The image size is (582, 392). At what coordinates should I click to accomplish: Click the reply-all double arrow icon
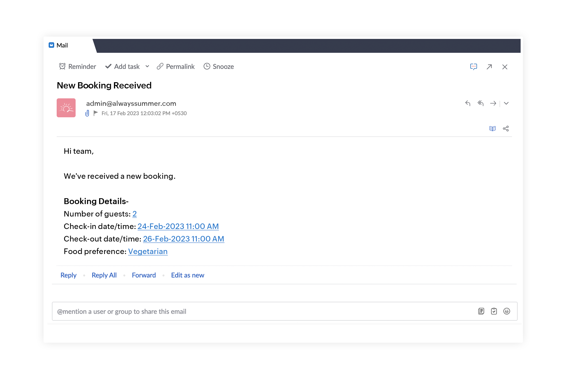(481, 103)
